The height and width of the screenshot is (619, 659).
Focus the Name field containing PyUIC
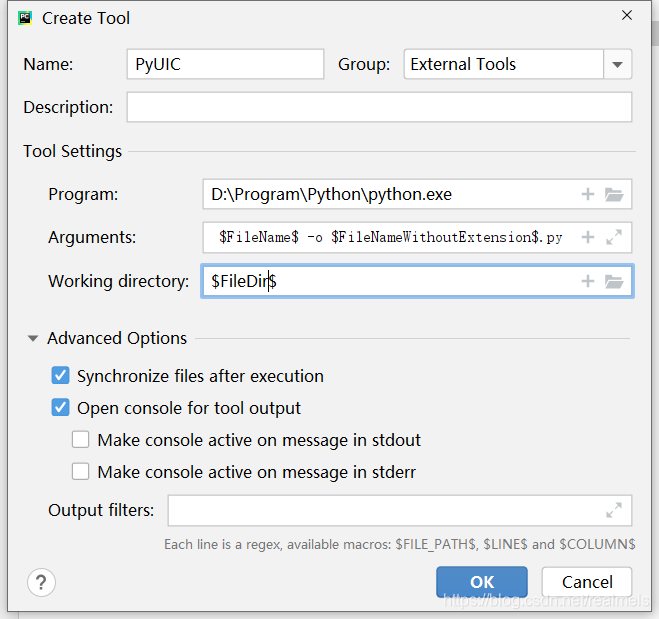[225, 64]
